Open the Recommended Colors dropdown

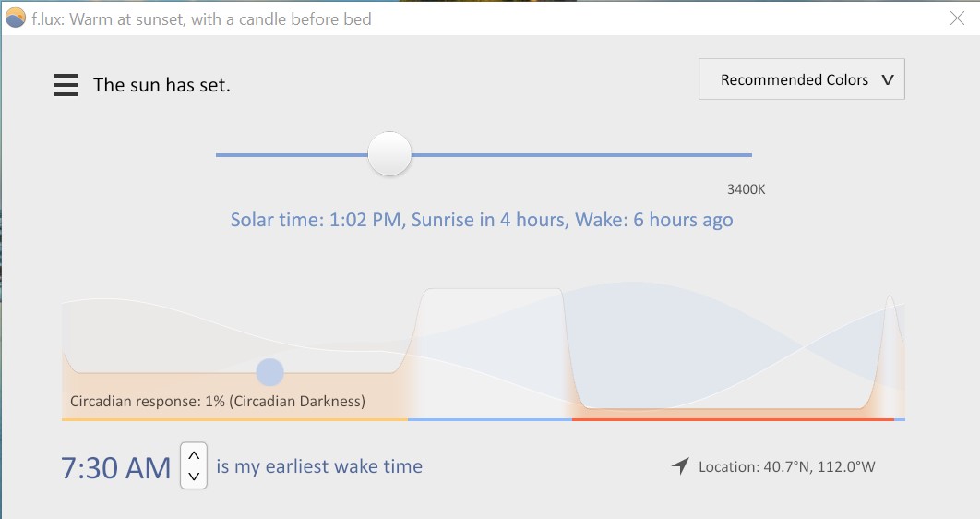click(x=801, y=79)
